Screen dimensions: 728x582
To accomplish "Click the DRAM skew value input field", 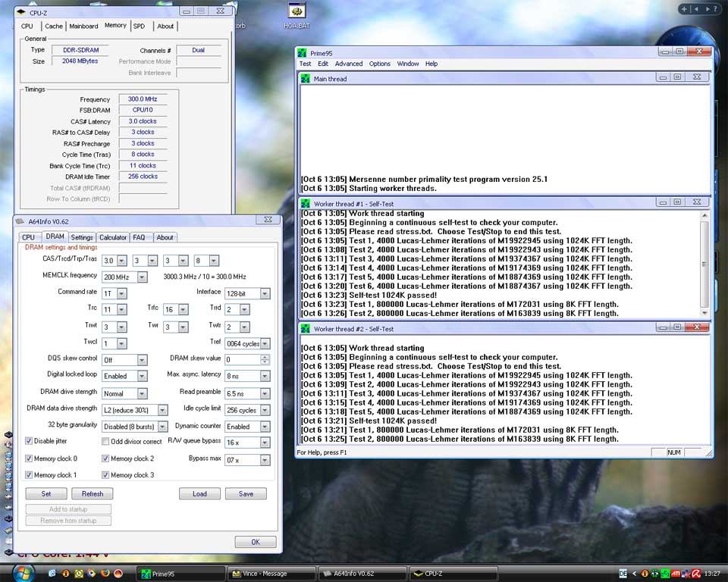I will [x=243, y=359].
